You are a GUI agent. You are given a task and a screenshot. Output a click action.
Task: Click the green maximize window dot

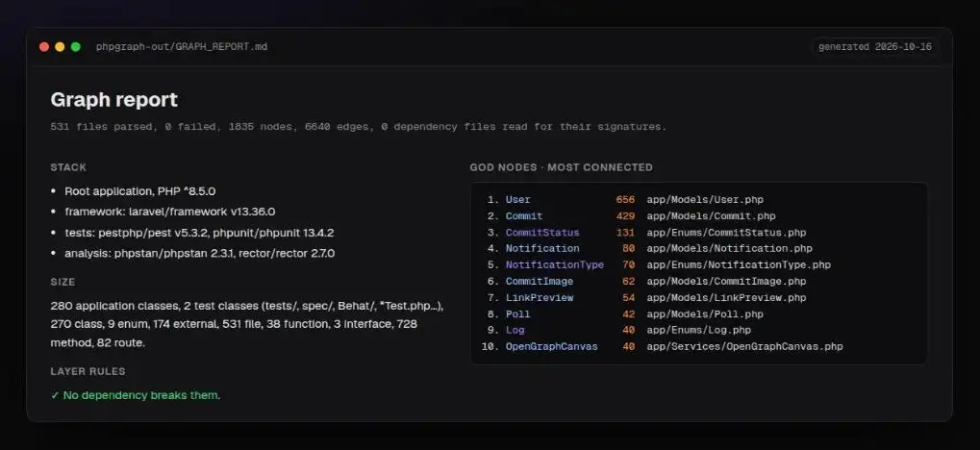(76, 47)
